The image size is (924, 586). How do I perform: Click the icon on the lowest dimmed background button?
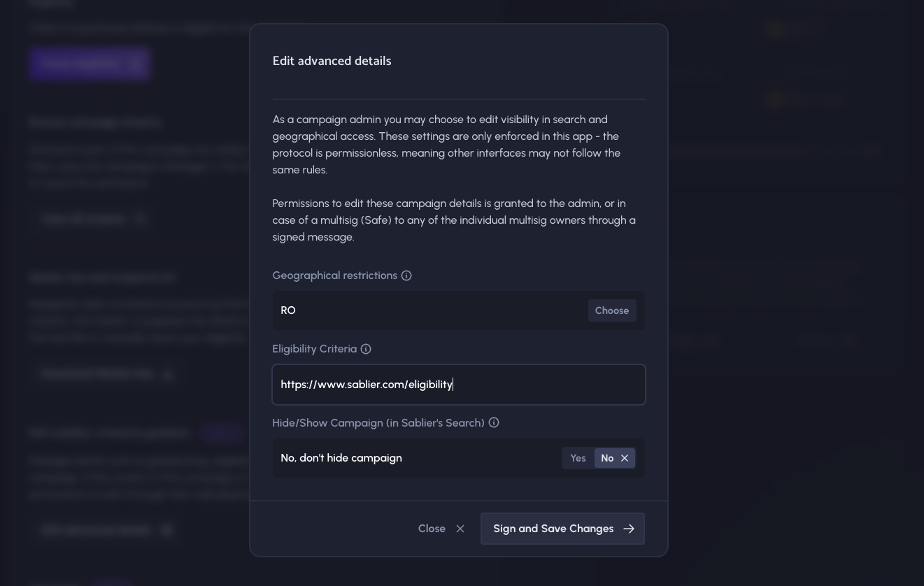166,529
